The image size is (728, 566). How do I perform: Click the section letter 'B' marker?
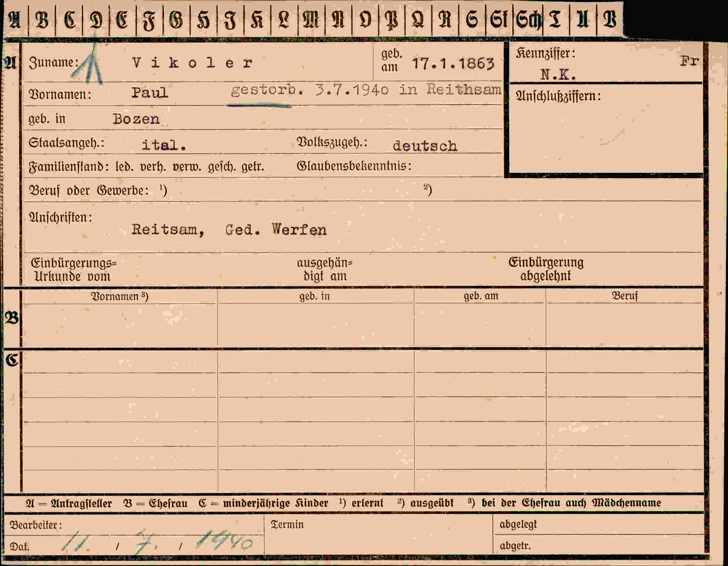12,319
